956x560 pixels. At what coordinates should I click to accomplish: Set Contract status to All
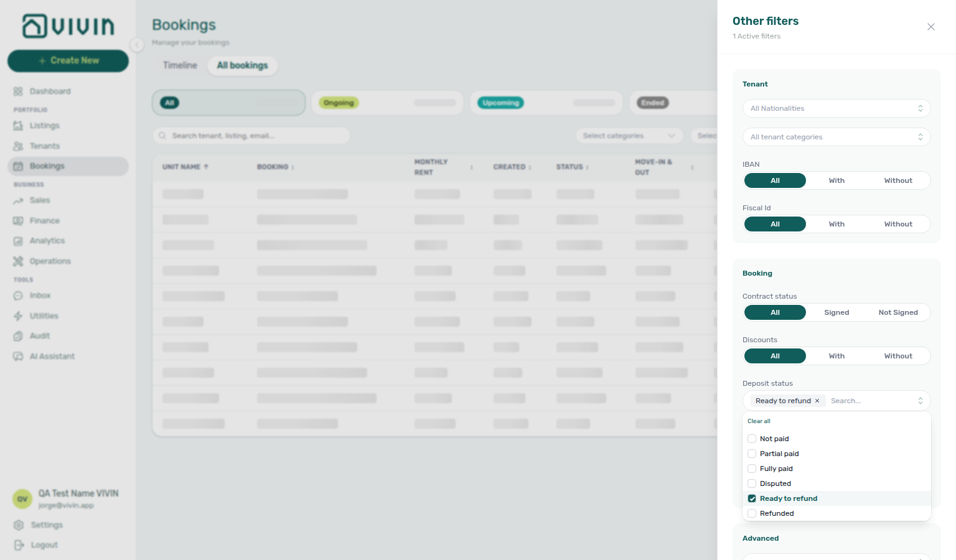coord(775,312)
